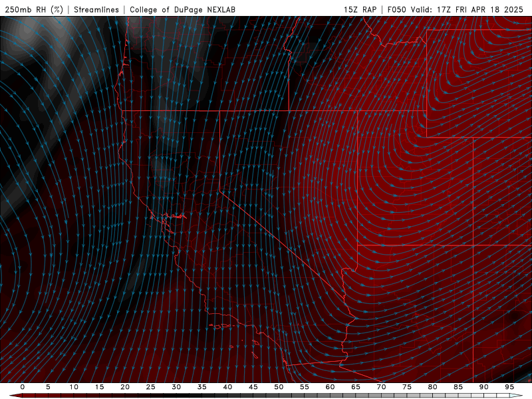
Task: Click the "F050" forecast hour text
Action: point(397,9)
